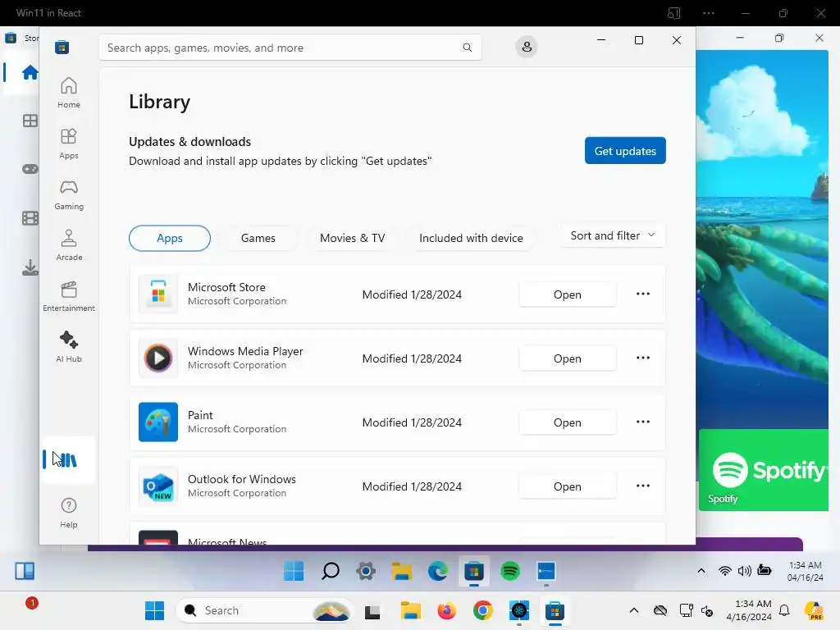This screenshot has width=840, height=630.
Task: Click the search magnifier icon
Action: [x=467, y=48]
